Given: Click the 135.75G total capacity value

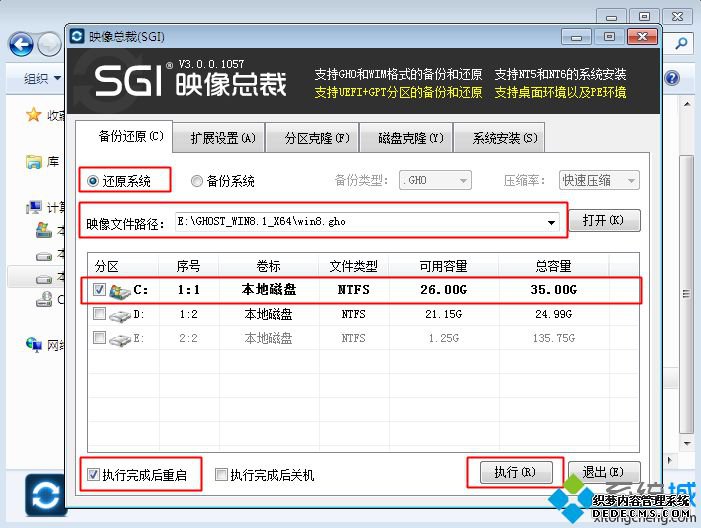Looking at the screenshot, I should point(553,338).
